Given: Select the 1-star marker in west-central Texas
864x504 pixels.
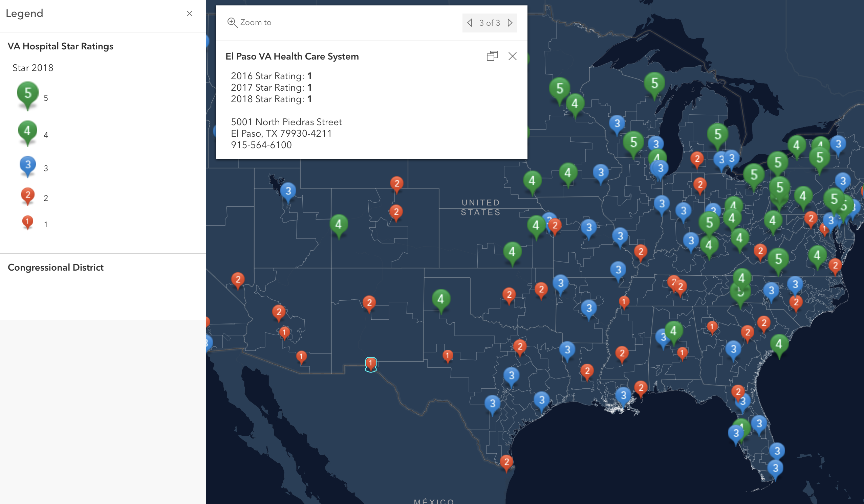Looking at the screenshot, I should click(x=448, y=356).
